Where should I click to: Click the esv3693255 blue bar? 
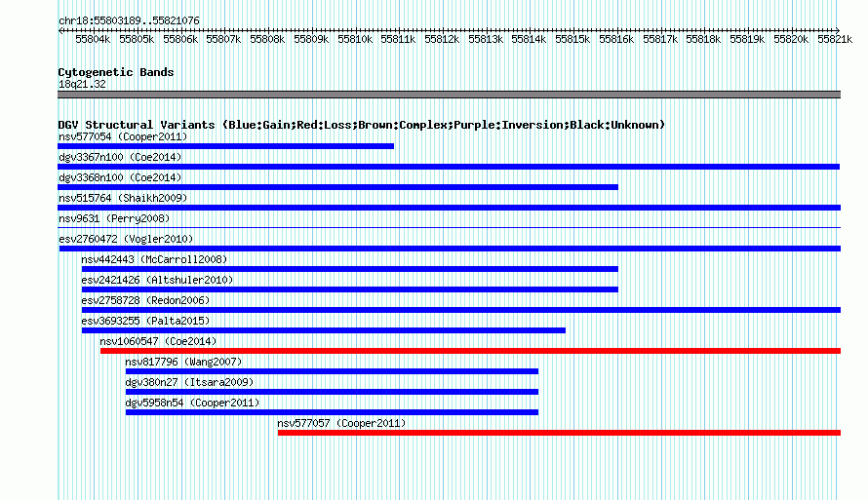pyautogui.click(x=324, y=330)
